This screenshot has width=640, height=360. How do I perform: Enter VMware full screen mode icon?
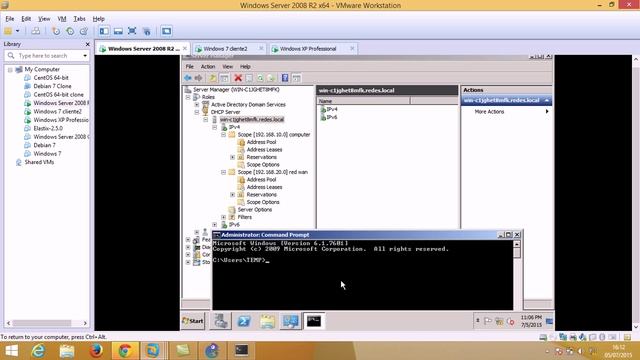click(x=132, y=31)
